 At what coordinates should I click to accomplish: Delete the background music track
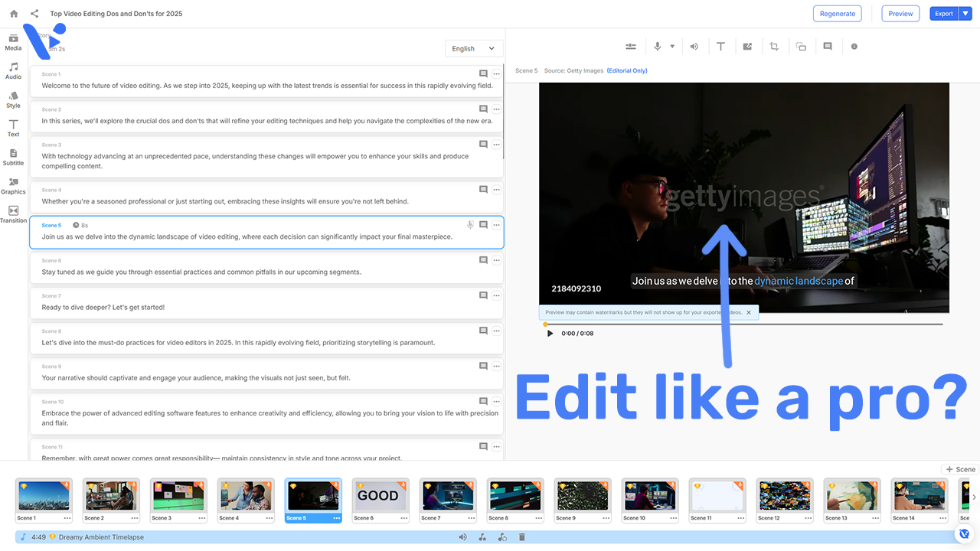[x=522, y=537]
